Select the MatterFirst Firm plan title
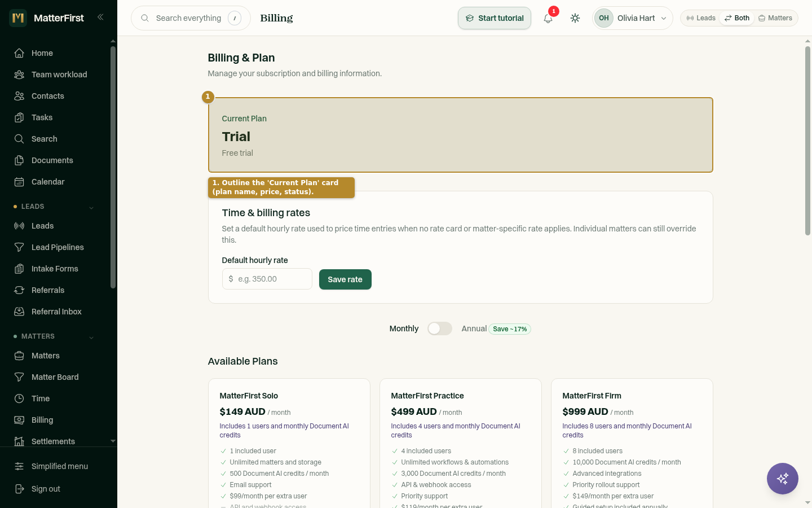Image resolution: width=812 pixels, height=508 pixels. point(592,396)
